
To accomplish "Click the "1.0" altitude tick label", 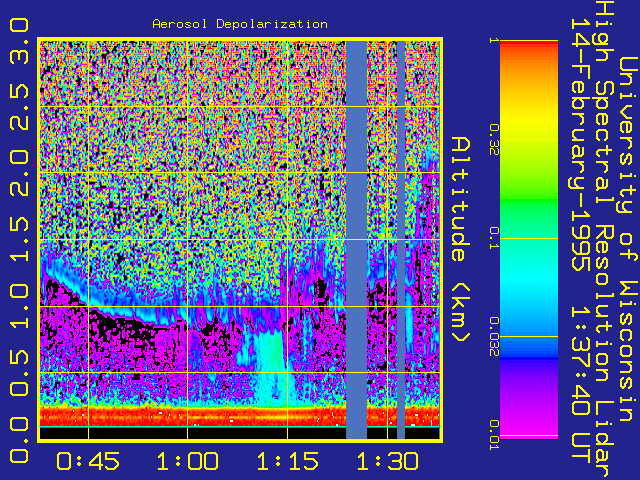I will [x=19, y=306].
